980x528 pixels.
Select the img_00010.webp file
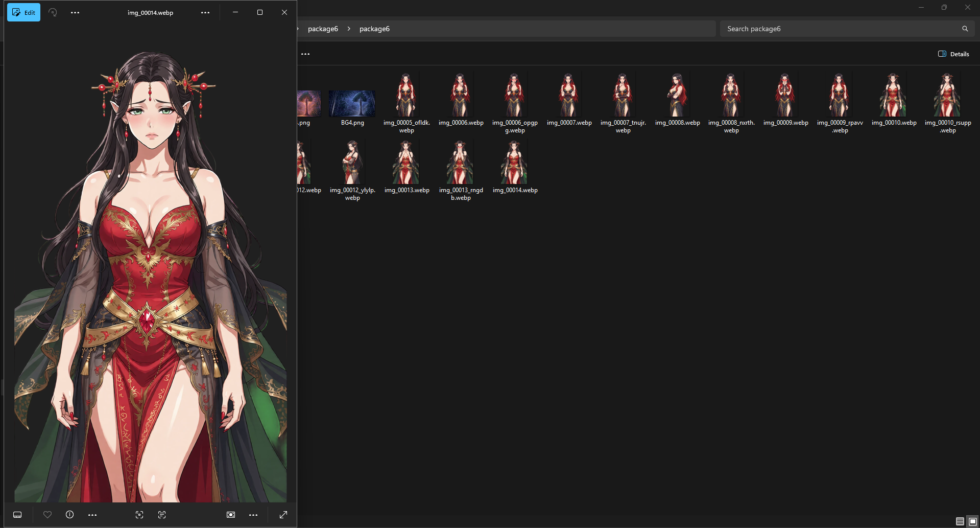[x=894, y=101]
